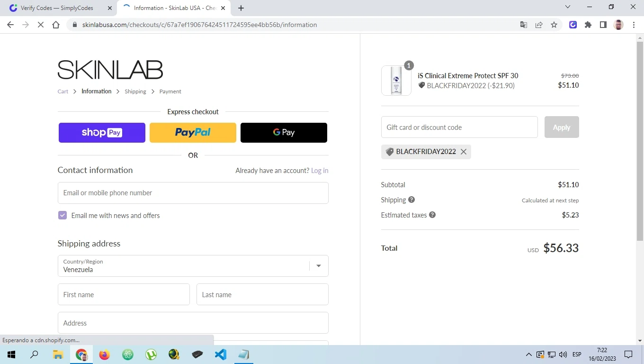Click the taskbar clock and date
This screenshot has width=644, height=364.
(x=602, y=355)
